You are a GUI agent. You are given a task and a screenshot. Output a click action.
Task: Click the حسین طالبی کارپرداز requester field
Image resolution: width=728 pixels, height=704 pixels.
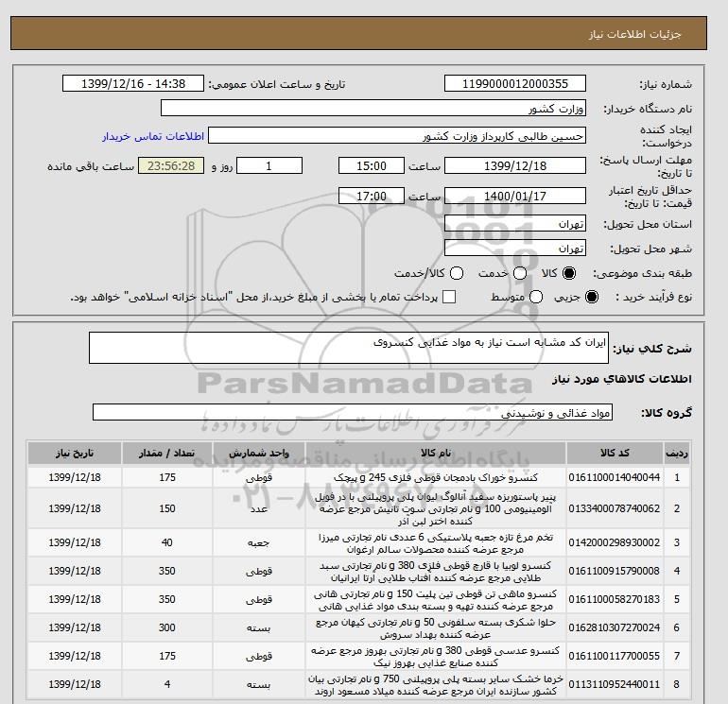[x=397, y=136]
